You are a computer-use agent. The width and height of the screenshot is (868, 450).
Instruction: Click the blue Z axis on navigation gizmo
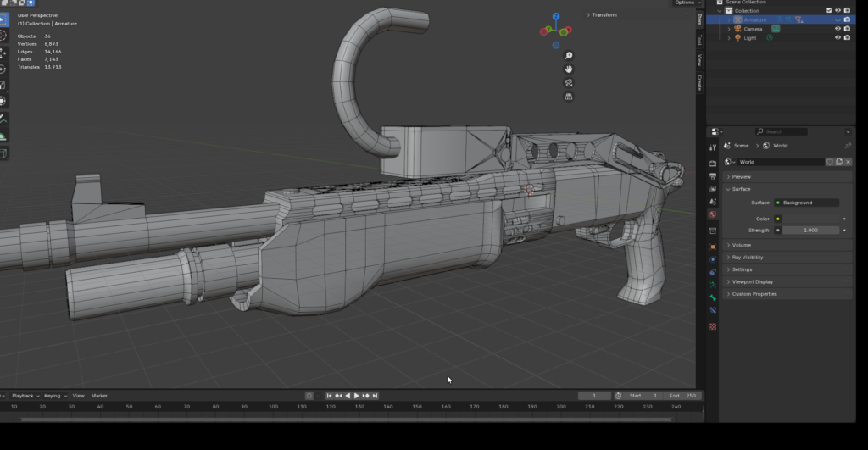point(556,17)
